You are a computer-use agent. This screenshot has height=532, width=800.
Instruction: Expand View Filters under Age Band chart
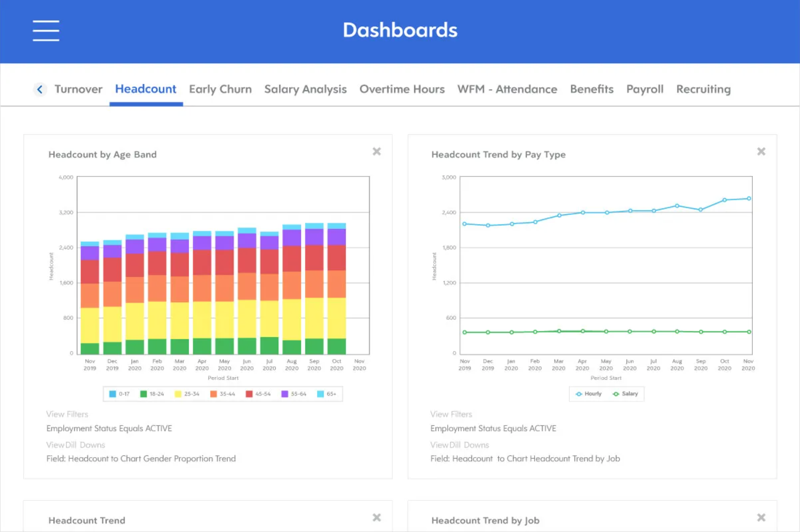[x=67, y=414]
